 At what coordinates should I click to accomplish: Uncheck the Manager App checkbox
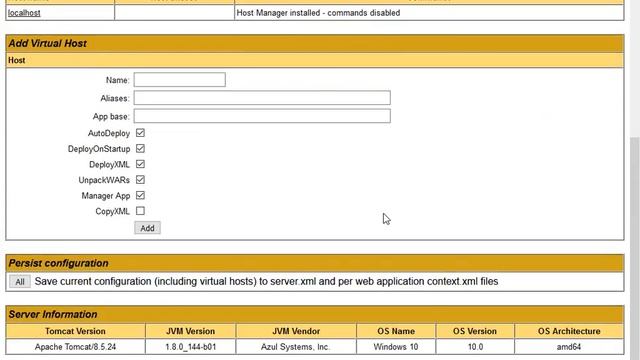tap(140, 196)
